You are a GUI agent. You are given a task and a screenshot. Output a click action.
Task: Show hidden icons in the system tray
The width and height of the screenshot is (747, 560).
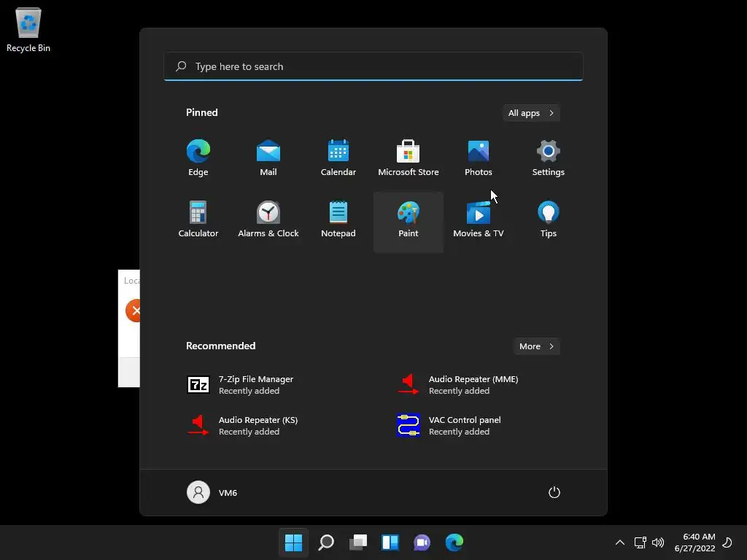[620, 542]
